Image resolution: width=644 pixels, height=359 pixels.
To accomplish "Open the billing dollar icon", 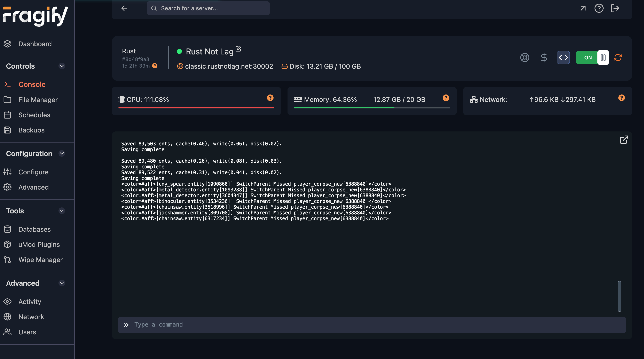I will pyautogui.click(x=544, y=58).
